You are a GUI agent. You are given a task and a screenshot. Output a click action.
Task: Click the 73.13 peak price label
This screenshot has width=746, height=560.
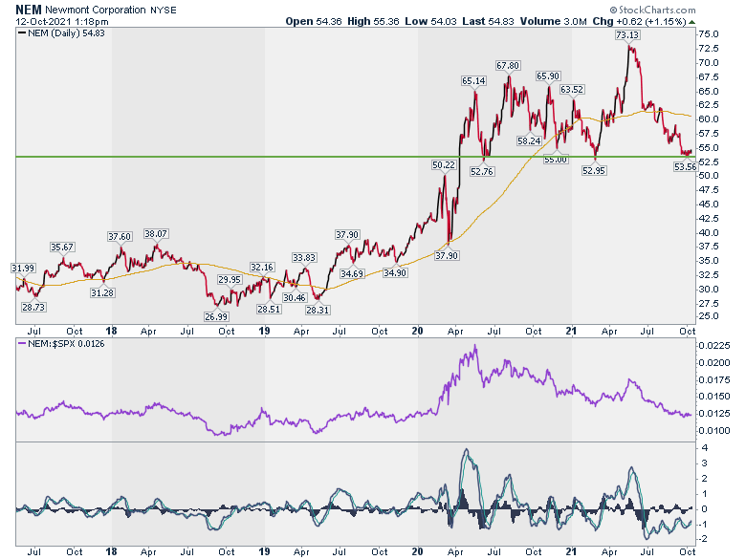click(x=627, y=34)
